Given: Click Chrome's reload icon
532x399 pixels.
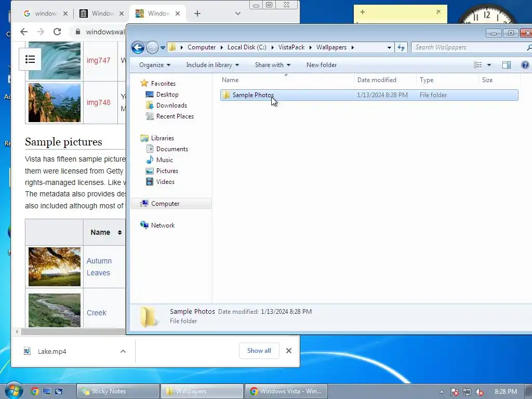Looking at the screenshot, I should click(57, 32).
